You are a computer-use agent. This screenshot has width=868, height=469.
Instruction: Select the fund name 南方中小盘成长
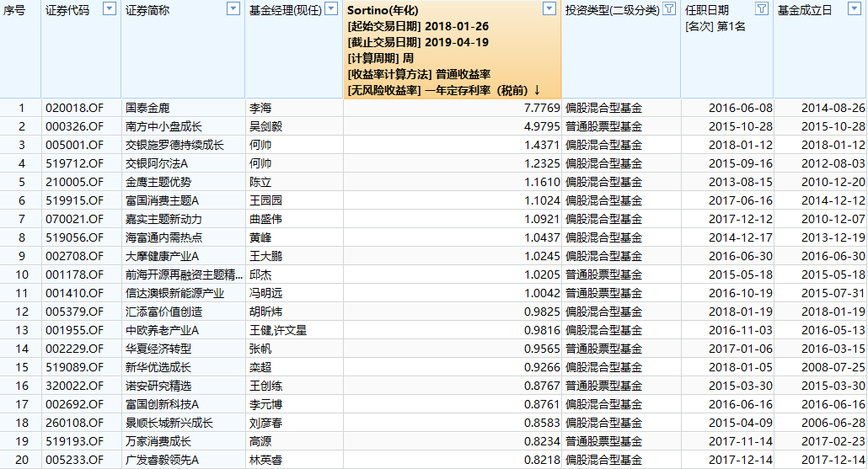click(x=163, y=126)
